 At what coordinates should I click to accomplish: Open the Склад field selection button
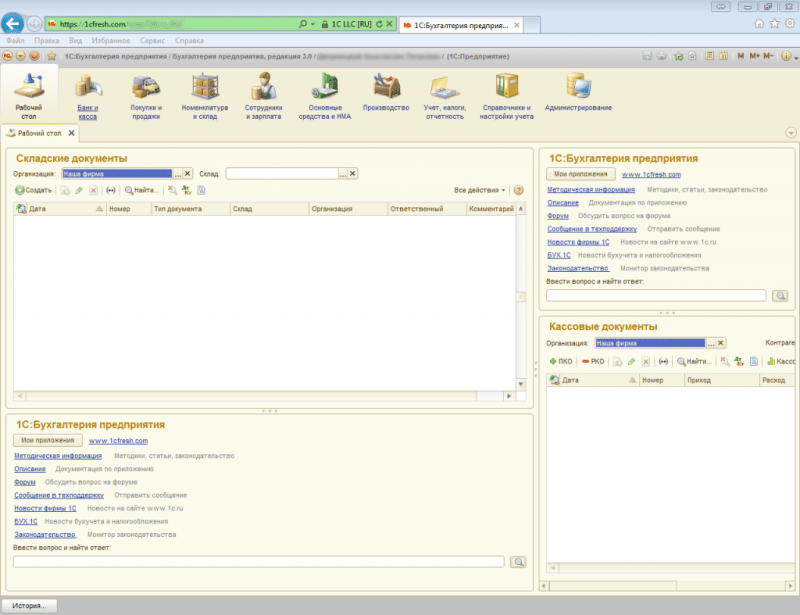point(345,173)
